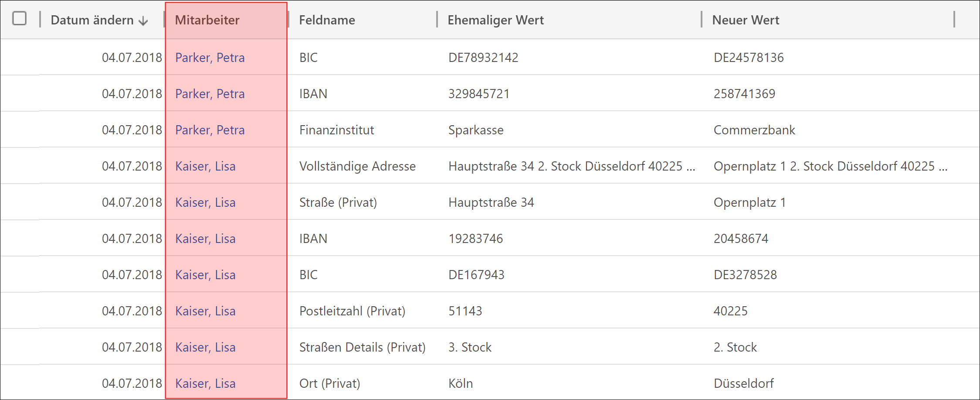Open Kaiser, Lisa link in DE167943 BIC row
The height and width of the screenshot is (400, 980).
pos(205,275)
